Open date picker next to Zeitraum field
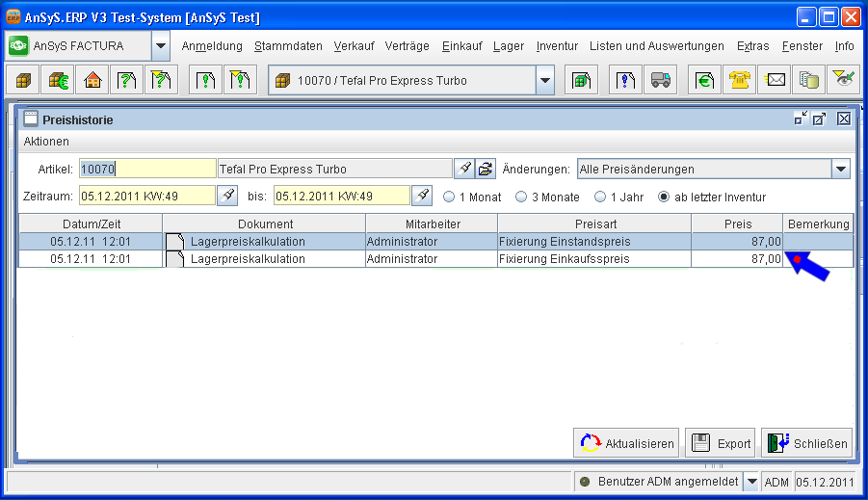 click(226, 197)
